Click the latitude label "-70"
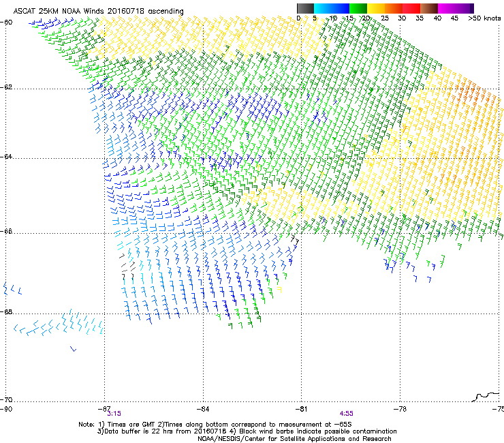 [x=6, y=399]
